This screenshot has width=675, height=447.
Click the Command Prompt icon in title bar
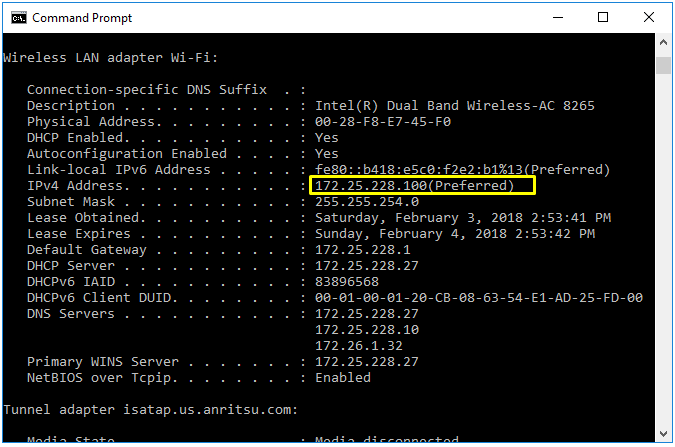(18, 18)
